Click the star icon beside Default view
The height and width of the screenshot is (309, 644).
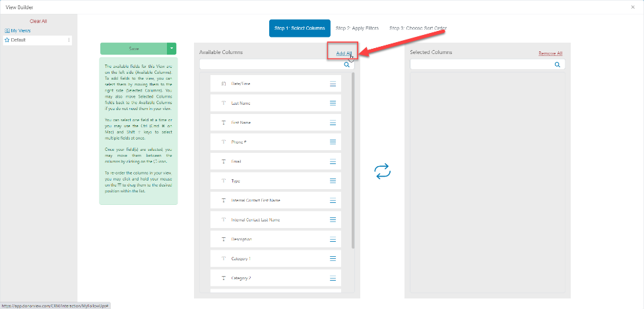coord(7,40)
